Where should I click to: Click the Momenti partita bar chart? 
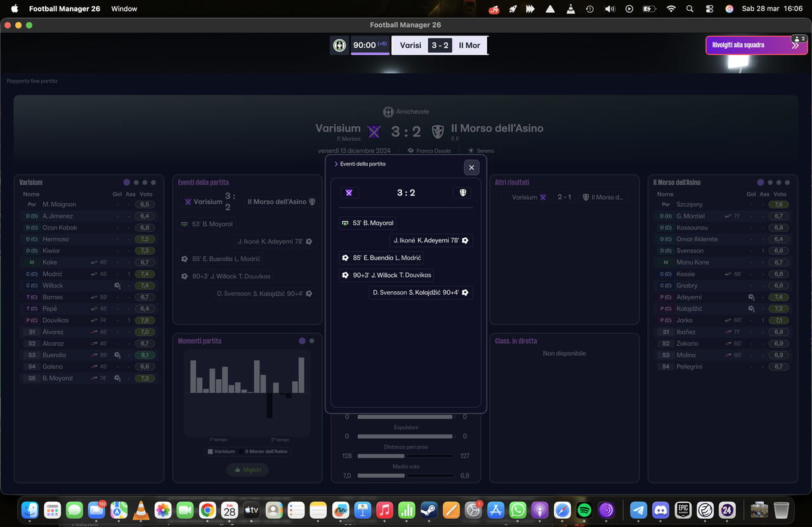(x=247, y=393)
